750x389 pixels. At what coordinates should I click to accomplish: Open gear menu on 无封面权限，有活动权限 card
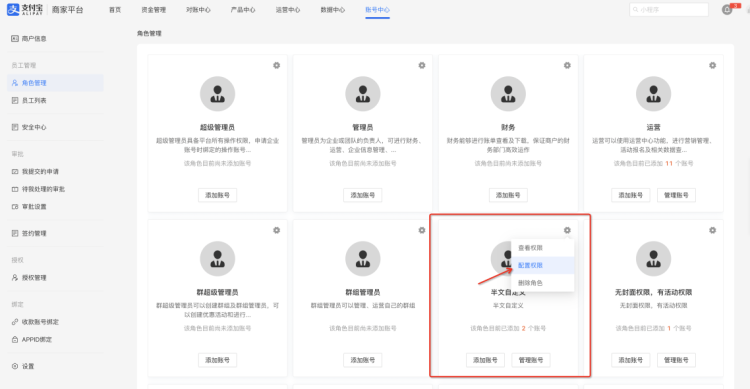(713, 230)
